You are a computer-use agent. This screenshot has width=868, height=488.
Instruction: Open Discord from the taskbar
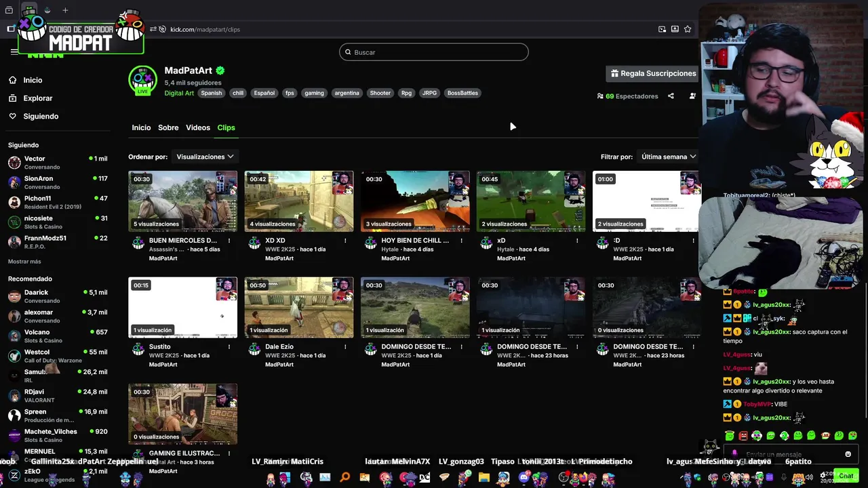524,478
